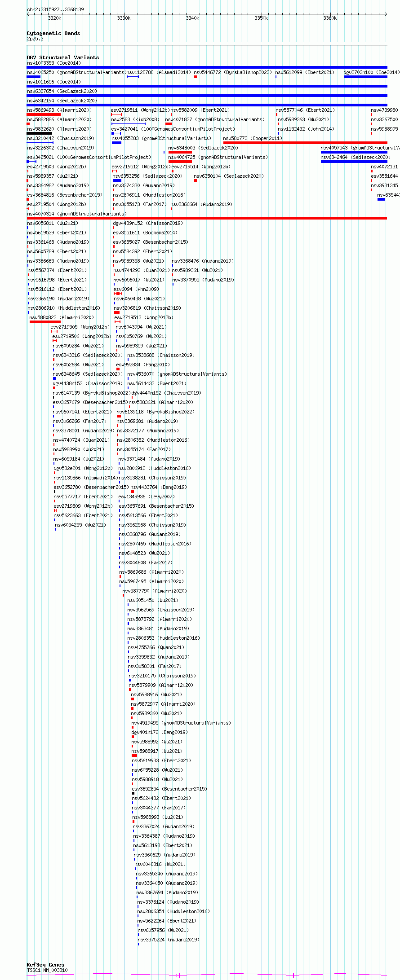
Task: Select esv3652854 (Besenbacher2015) label
Action: tap(169, 789)
